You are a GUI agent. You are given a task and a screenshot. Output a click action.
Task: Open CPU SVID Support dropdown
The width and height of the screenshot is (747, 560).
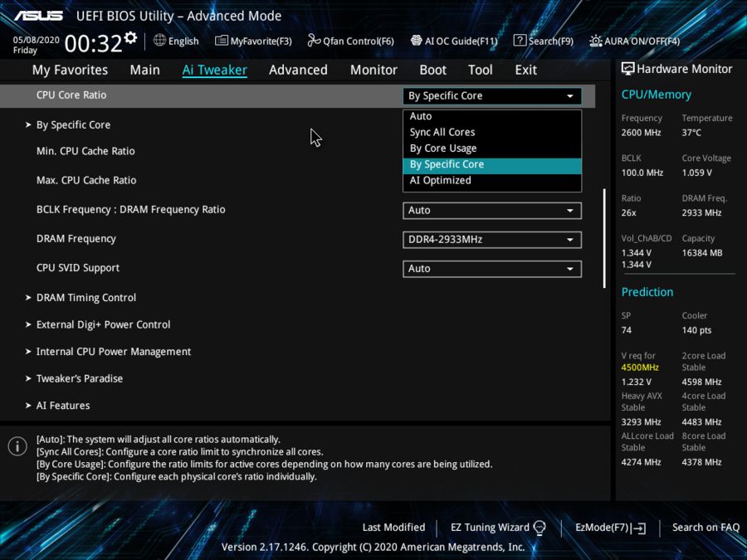click(491, 269)
